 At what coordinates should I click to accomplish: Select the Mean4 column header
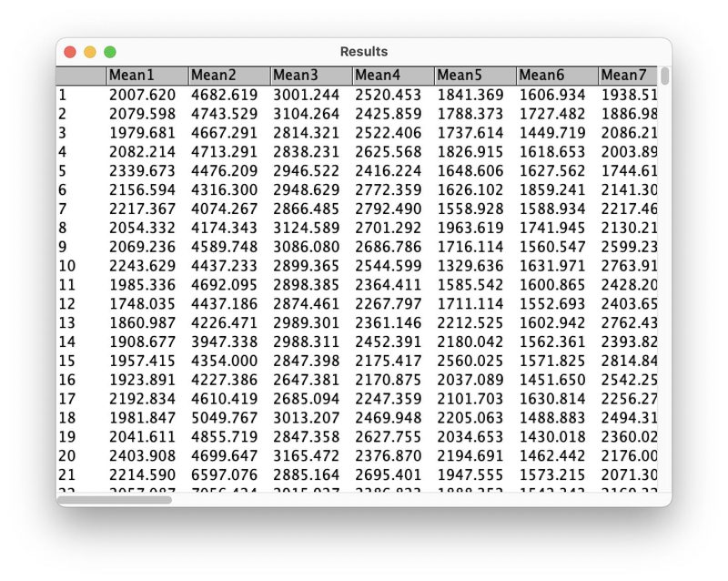(x=394, y=76)
